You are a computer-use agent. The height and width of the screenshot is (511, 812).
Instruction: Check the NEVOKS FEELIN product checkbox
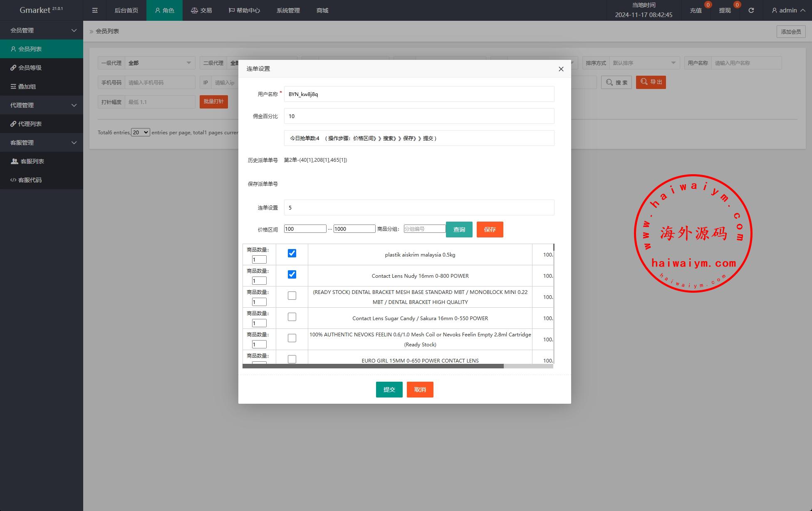[x=292, y=338]
